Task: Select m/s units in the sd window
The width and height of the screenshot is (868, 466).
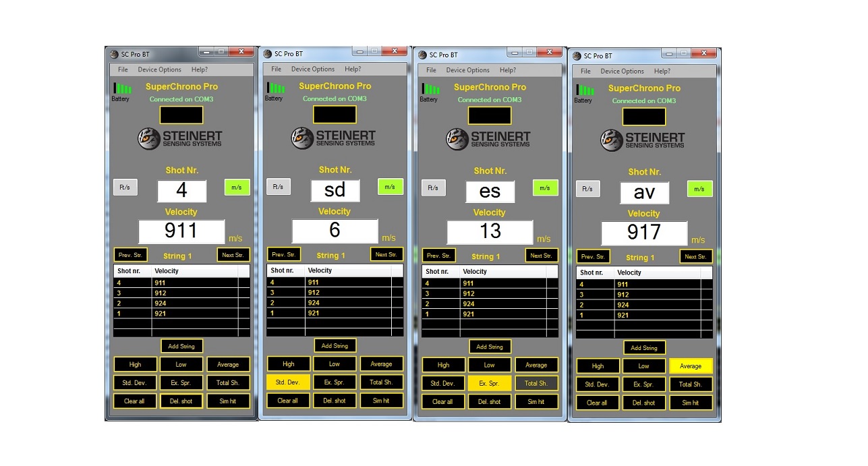Action: (x=390, y=186)
